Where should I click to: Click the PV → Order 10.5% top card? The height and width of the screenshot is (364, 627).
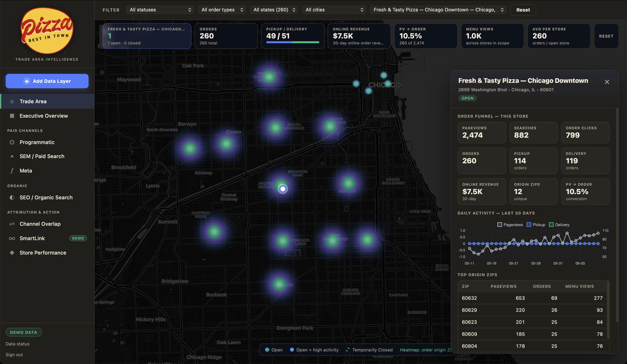426,36
